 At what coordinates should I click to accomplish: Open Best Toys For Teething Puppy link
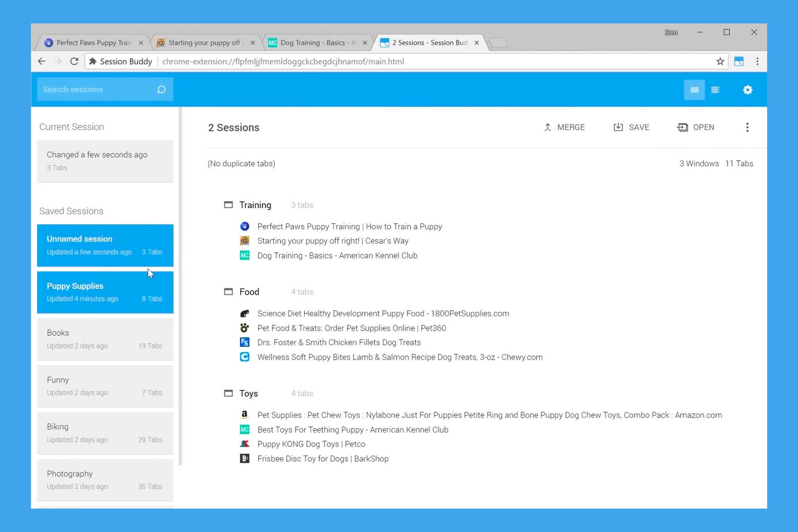(x=353, y=429)
